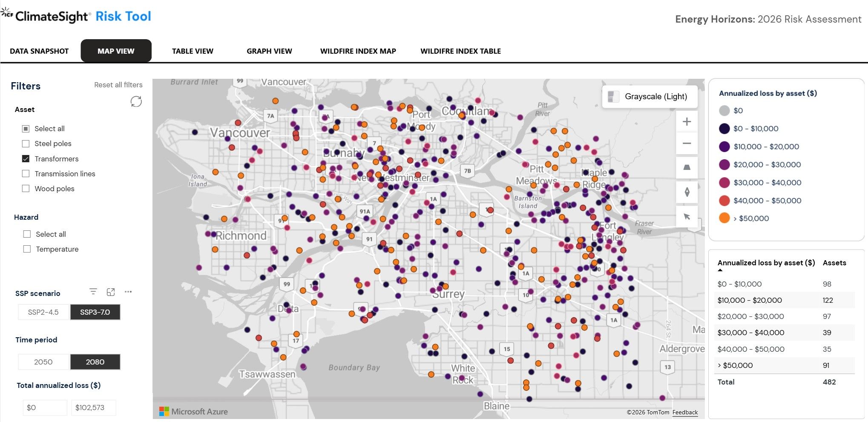Enable the Temperature hazard checkbox
Screen dimensions: 868x422
pyautogui.click(x=27, y=249)
